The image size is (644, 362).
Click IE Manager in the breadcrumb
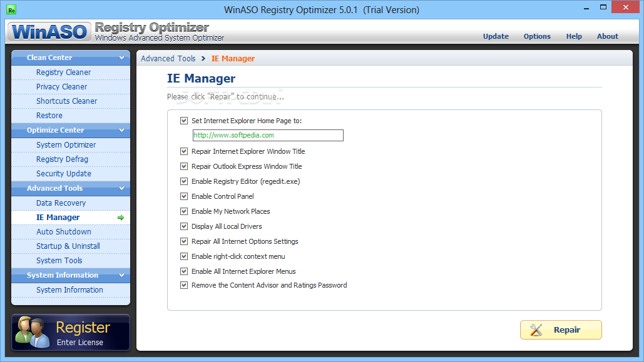pyautogui.click(x=233, y=59)
